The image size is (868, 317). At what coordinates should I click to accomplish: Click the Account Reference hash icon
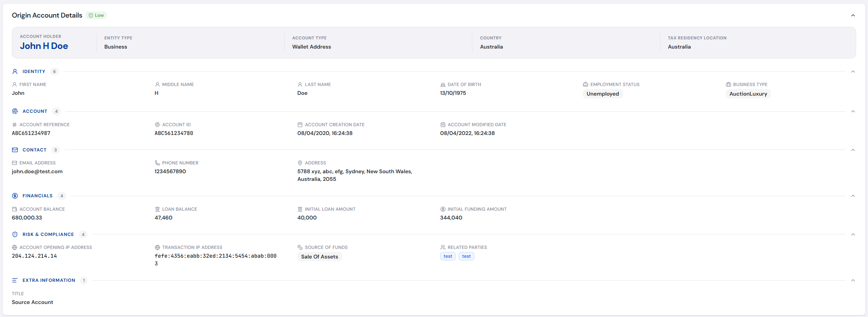tap(15, 125)
